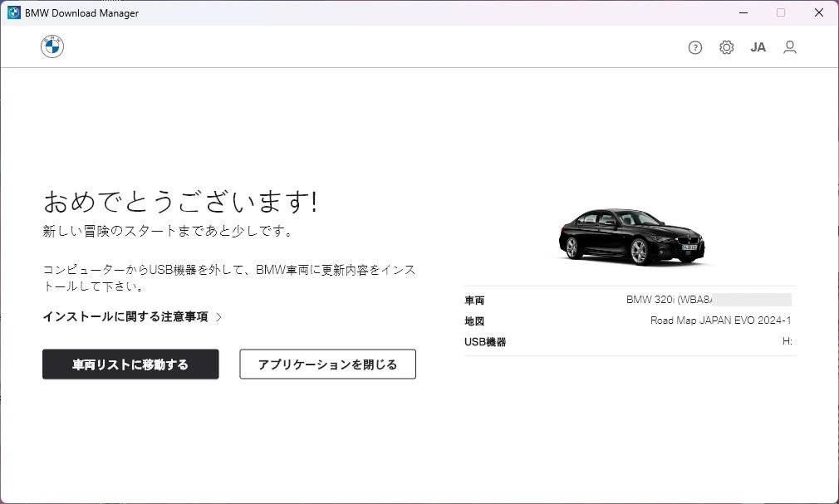Click the 地図 label
839x504 pixels.
pos(474,321)
